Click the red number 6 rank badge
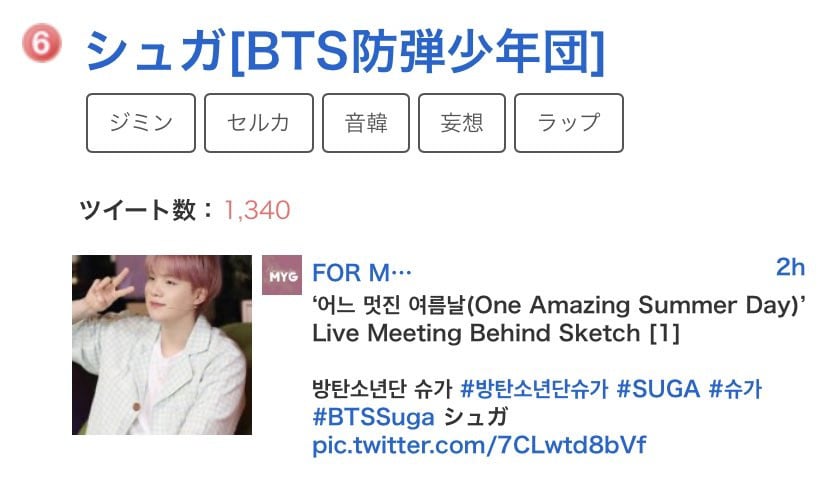Viewport: 828px width, 489px height. [42, 42]
